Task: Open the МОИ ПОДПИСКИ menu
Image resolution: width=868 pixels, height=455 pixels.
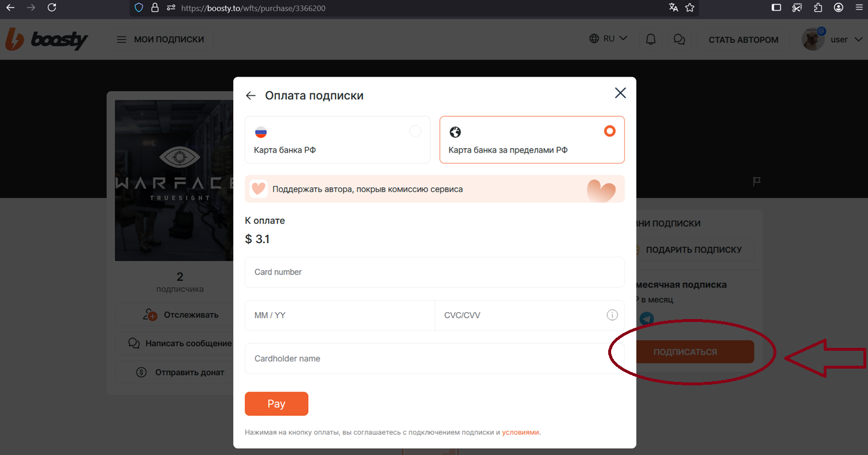Action: coord(160,39)
